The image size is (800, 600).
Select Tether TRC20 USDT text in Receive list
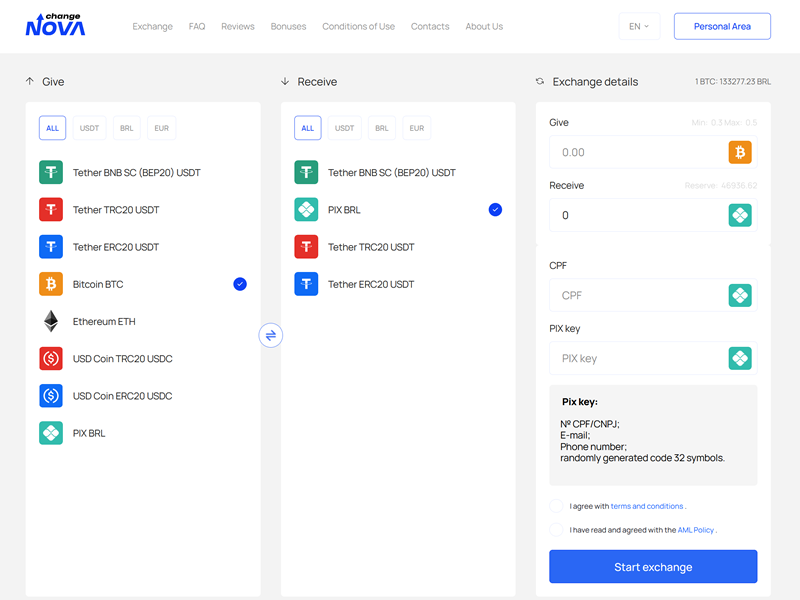coord(371,247)
